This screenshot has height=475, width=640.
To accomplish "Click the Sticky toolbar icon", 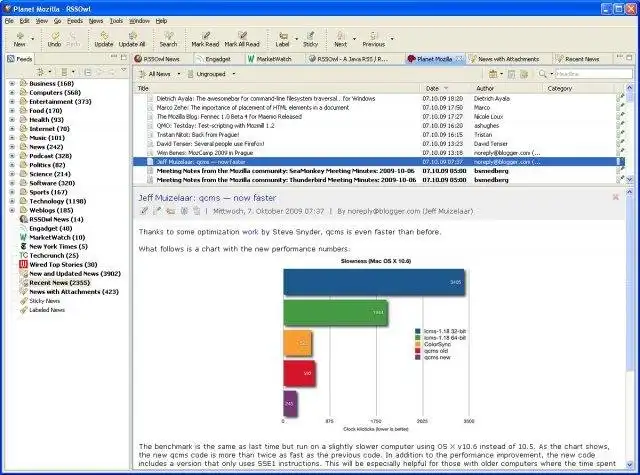I will [x=310, y=36].
